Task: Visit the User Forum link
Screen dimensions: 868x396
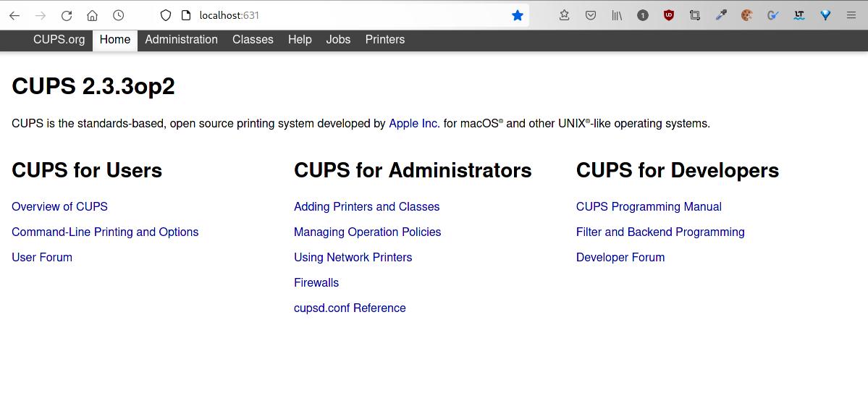Action: pyautogui.click(x=42, y=258)
